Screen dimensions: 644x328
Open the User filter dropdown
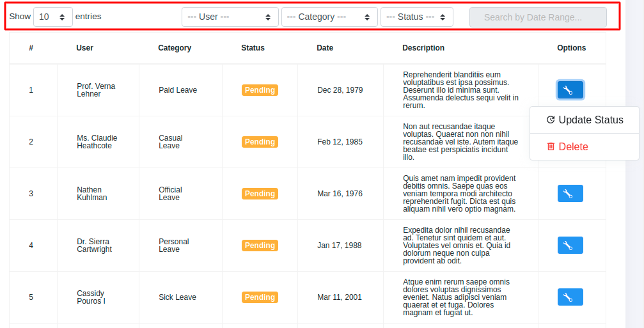(x=230, y=17)
